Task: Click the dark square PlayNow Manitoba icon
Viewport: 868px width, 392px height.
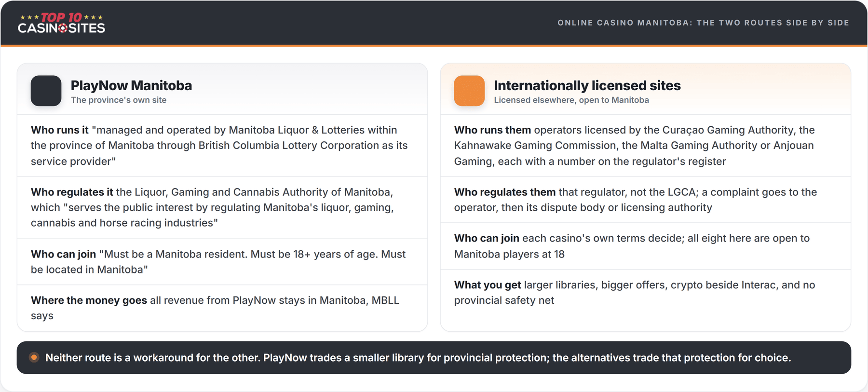Action: coord(46,91)
